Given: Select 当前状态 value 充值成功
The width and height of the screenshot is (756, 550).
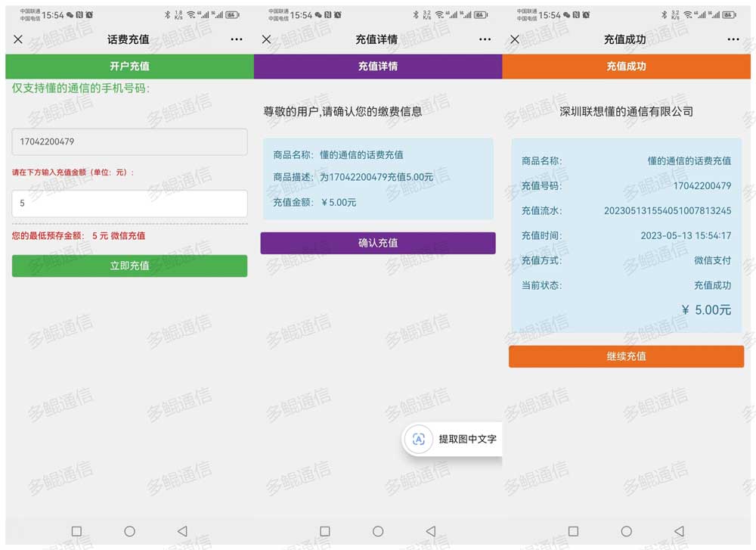Looking at the screenshot, I should [713, 285].
